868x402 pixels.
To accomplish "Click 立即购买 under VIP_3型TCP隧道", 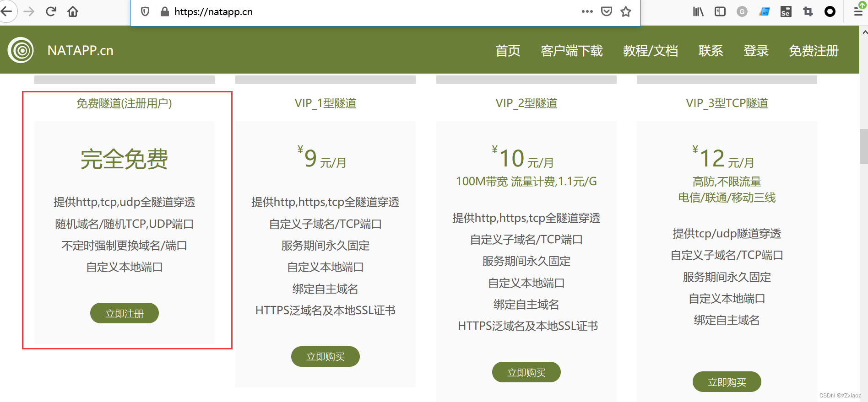I will pos(727,382).
